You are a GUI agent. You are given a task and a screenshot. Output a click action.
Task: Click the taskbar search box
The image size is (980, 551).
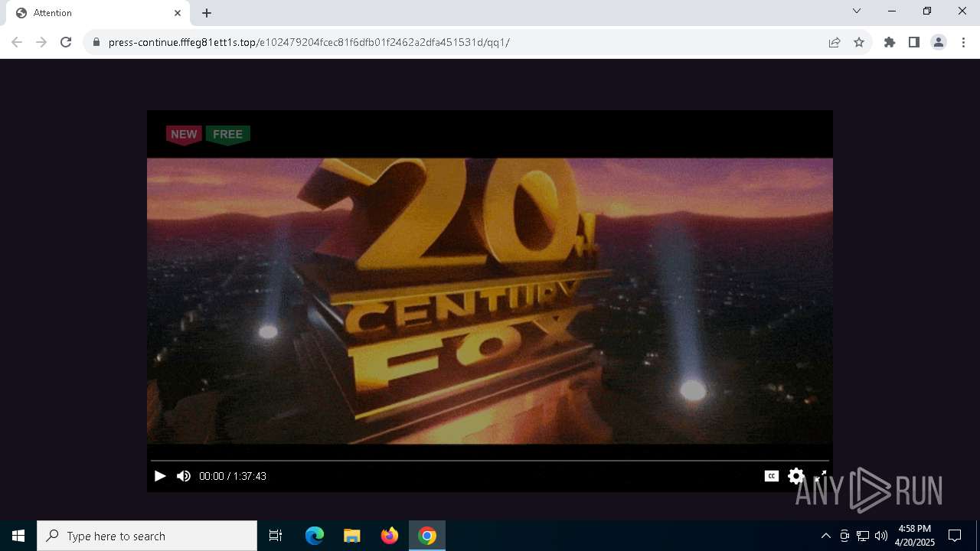[x=147, y=536]
